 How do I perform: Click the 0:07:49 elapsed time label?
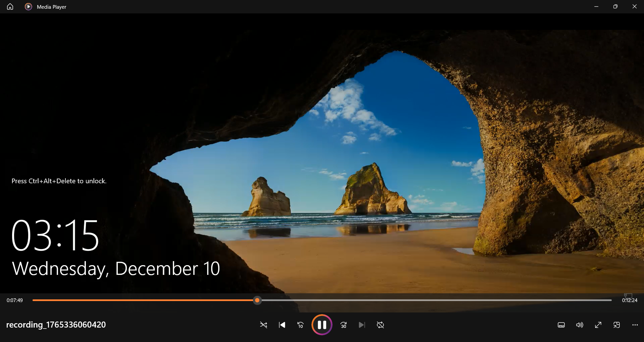(15, 300)
